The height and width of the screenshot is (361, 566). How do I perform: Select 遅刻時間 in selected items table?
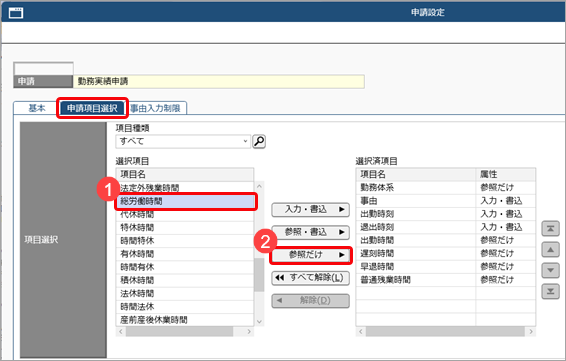click(445, 253)
